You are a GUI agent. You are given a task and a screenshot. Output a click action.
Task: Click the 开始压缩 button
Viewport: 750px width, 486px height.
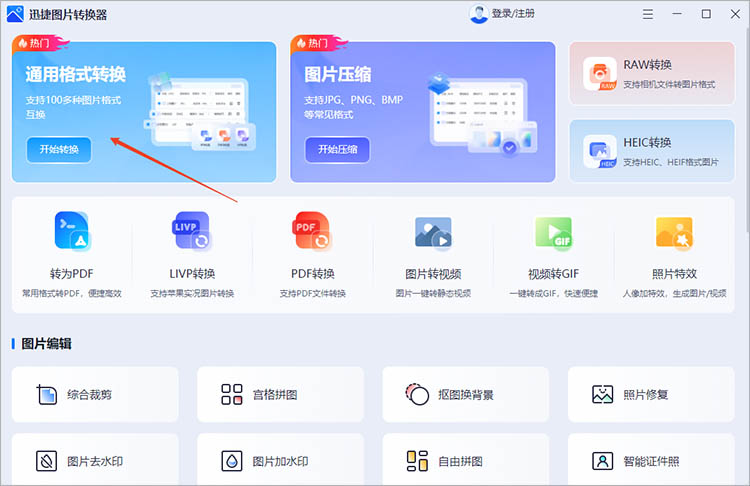click(337, 150)
